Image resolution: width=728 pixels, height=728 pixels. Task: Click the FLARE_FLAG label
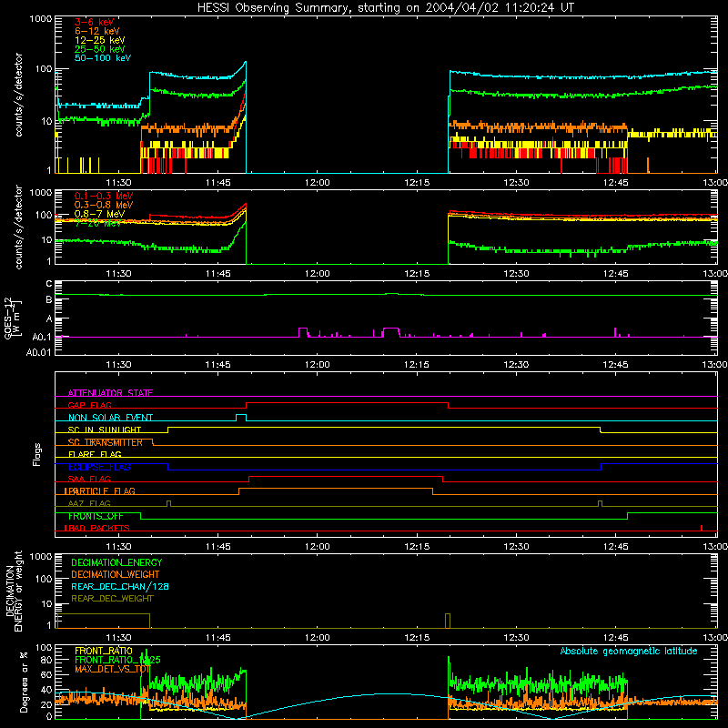[95, 454]
